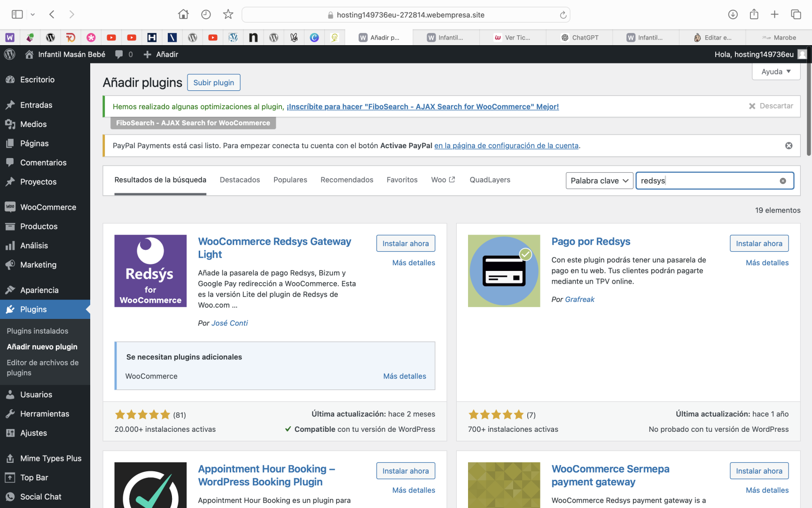Screen dimensions: 812x508
Task: Go back to the previous page
Action: [x=52, y=15]
